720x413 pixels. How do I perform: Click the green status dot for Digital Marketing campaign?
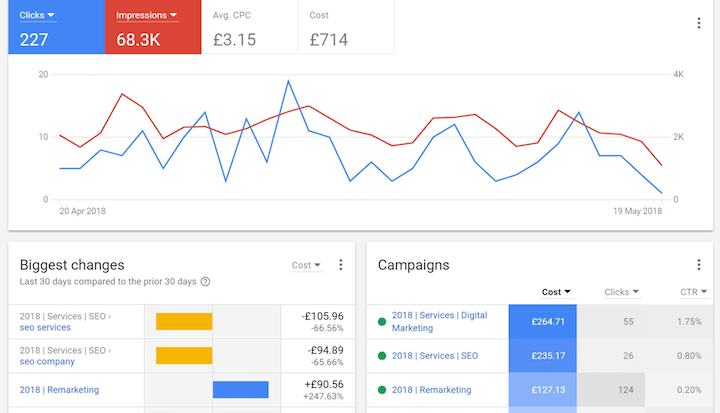coord(381,321)
